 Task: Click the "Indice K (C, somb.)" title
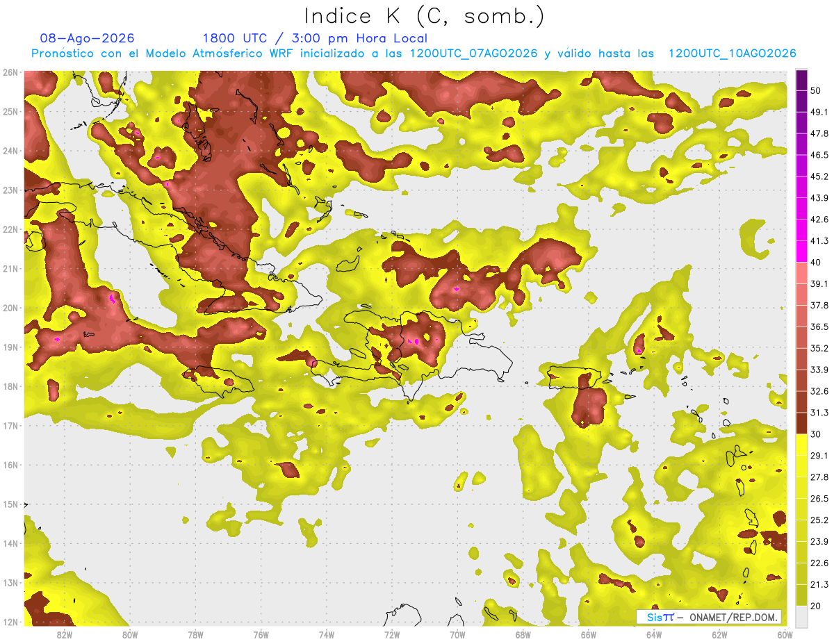pos(424,16)
